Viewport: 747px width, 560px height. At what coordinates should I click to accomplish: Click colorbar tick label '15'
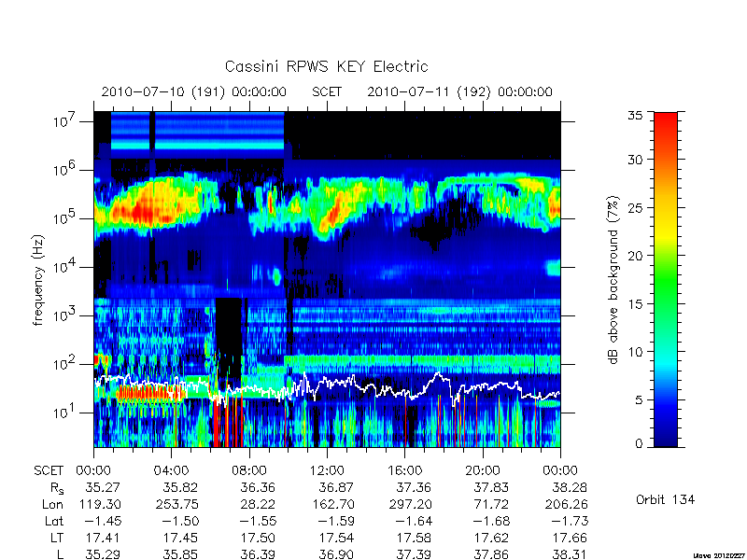[x=636, y=304]
